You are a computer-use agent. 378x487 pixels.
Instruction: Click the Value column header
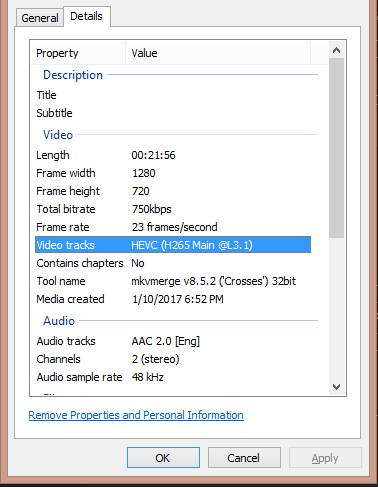(218, 53)
